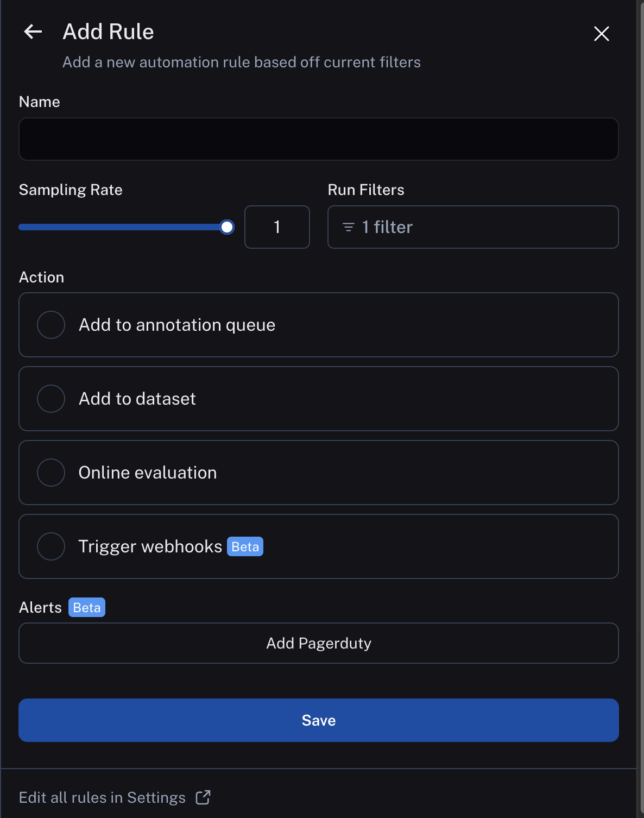644x818 pixels.
Task: Close the Add Rule panel
Action: (601, 34)
